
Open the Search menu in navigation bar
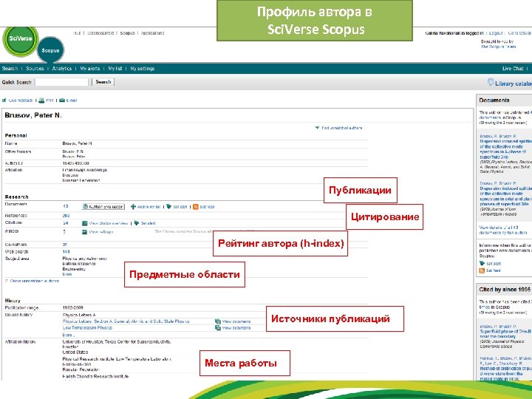click(10, 69)
